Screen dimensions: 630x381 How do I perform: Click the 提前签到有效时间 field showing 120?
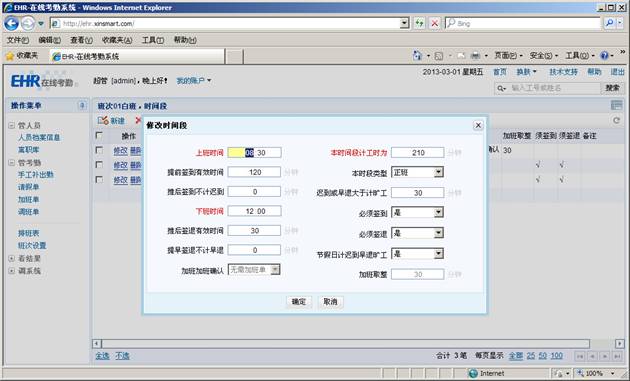pyautogui.click(x=254, y=172)
